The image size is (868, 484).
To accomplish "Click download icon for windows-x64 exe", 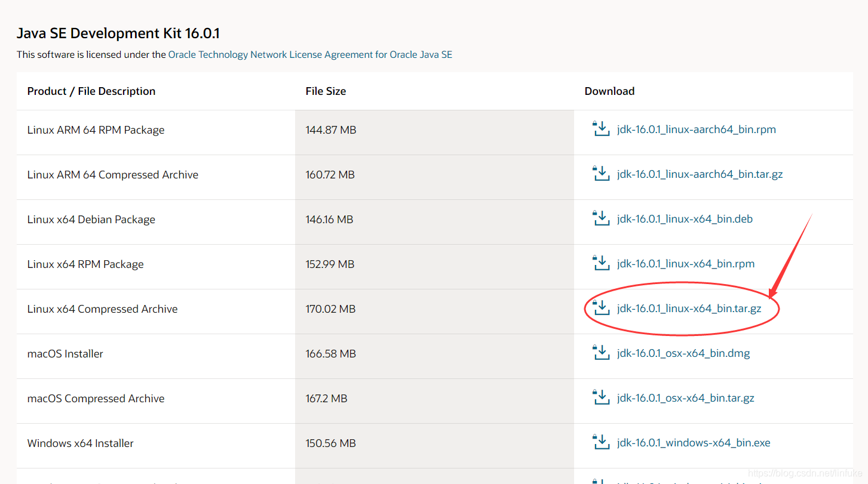I will 601,442.
